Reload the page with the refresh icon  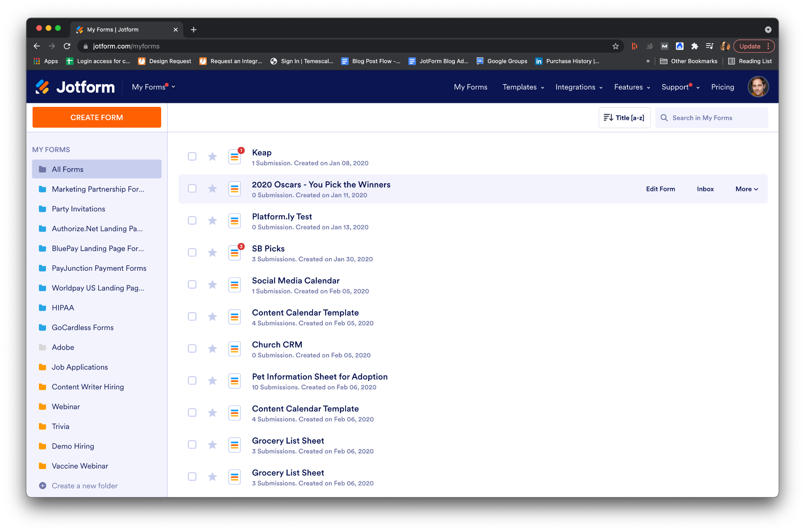tap(67, 46)
